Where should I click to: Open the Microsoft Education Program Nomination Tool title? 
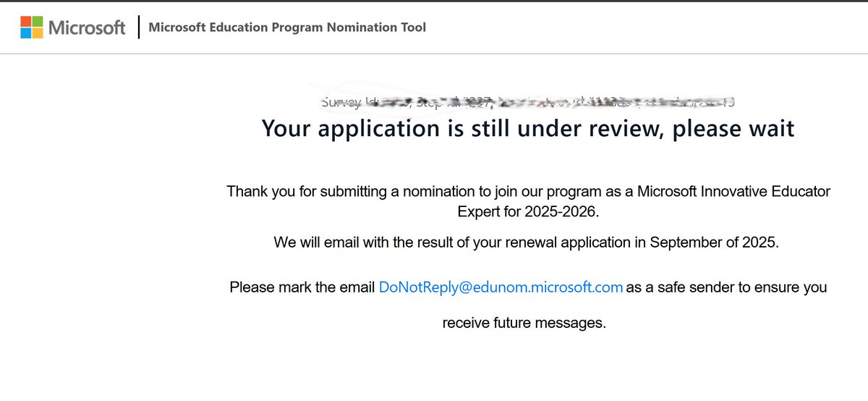(x=287, y=28)
